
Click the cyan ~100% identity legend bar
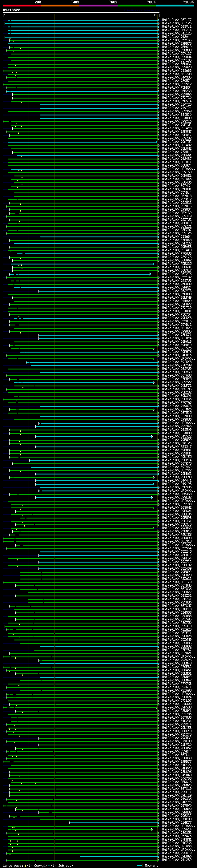(x=175, y=6)
